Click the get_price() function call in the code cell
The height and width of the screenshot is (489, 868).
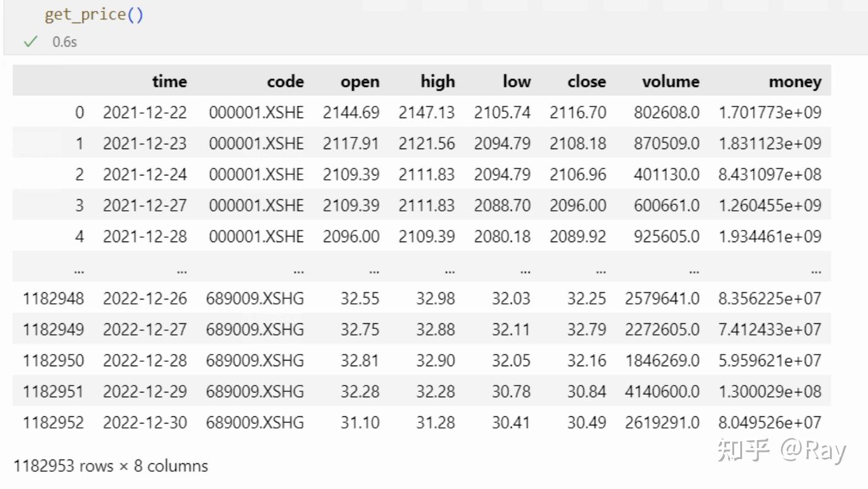pos(93,14)
